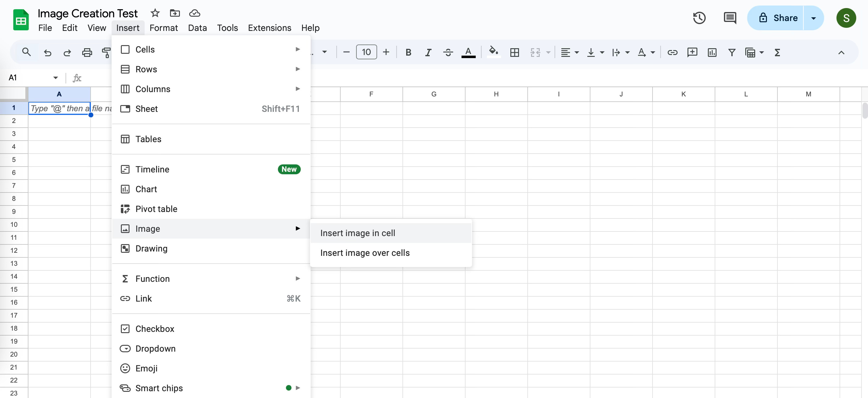Click the insert chart toolbar icon
Viewport: 868px width, 398px height.
(x=712, y=53)
